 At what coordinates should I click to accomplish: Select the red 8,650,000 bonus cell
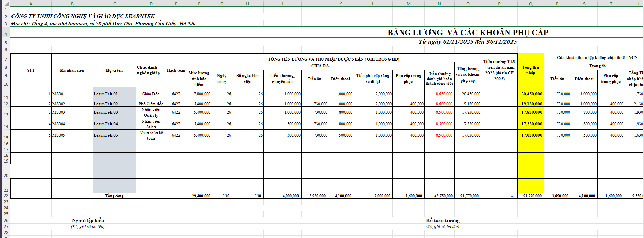439,94
